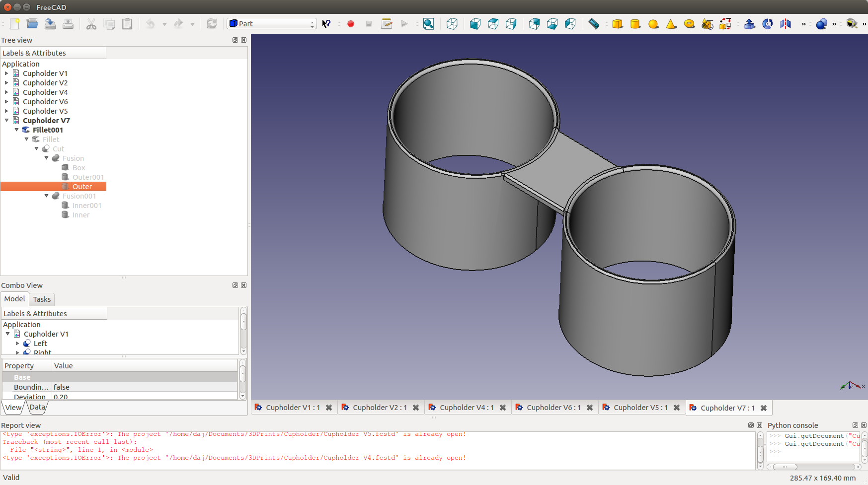Set axonometric view with wireframe cube icon
Screen dimensions: 868x485
pos(452,24)
